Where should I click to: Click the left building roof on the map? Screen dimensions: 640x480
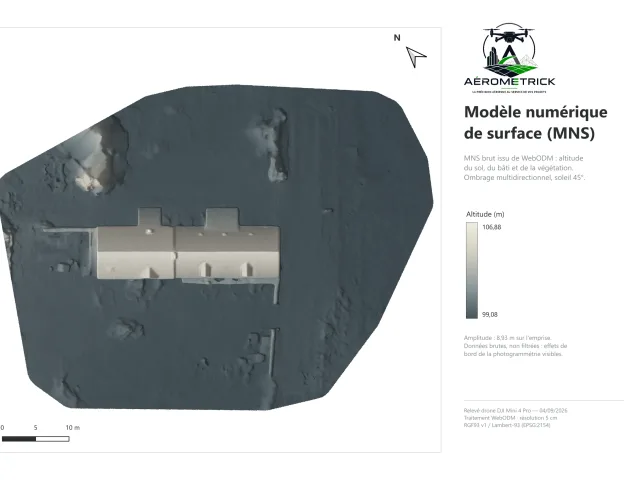tap(136, 251)
